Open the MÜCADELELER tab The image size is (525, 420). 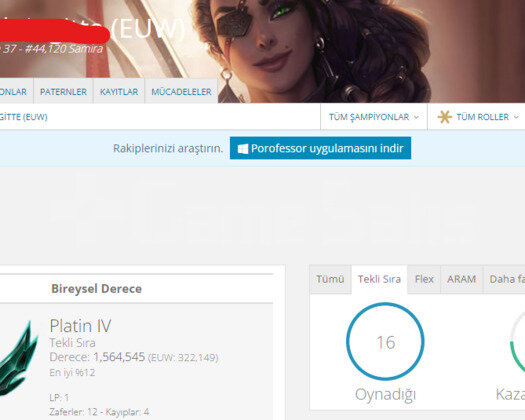pos(181,91)
